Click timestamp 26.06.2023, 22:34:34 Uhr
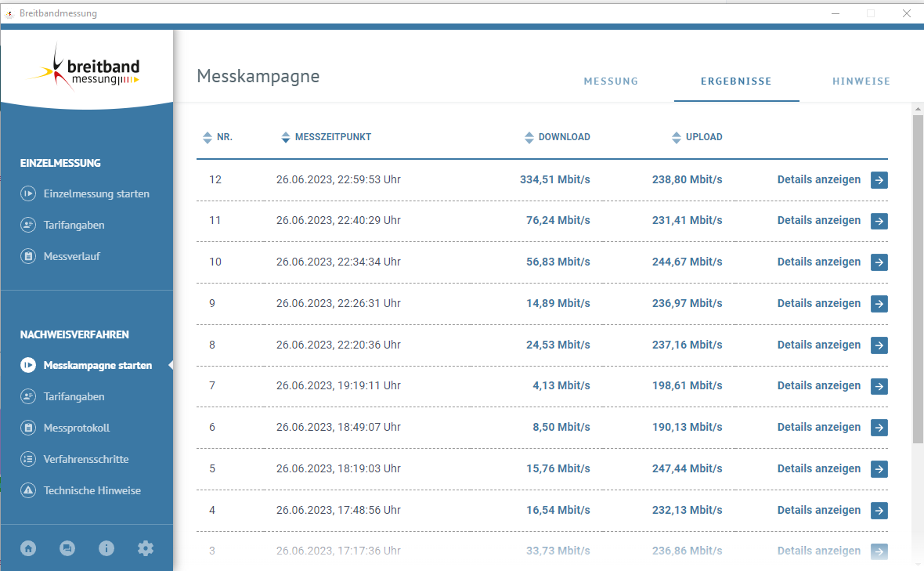The image size is (924, 571). click(338, 261)
